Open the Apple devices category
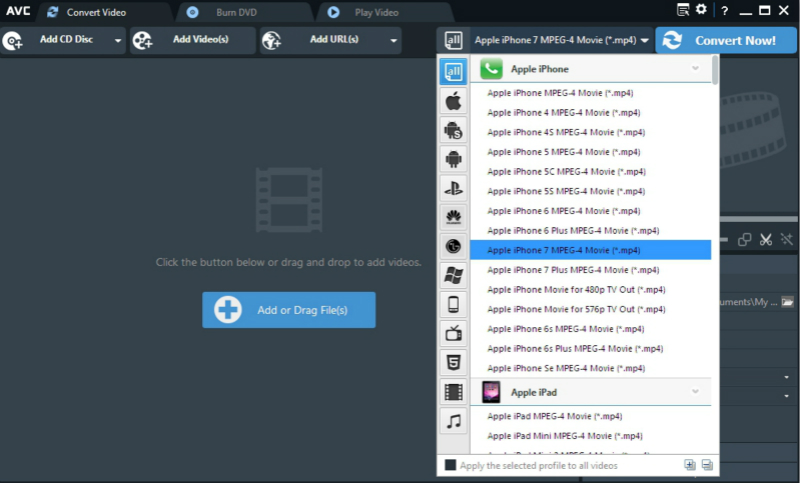This screenshot has width=800, height=483. click(x=453, y=101)
